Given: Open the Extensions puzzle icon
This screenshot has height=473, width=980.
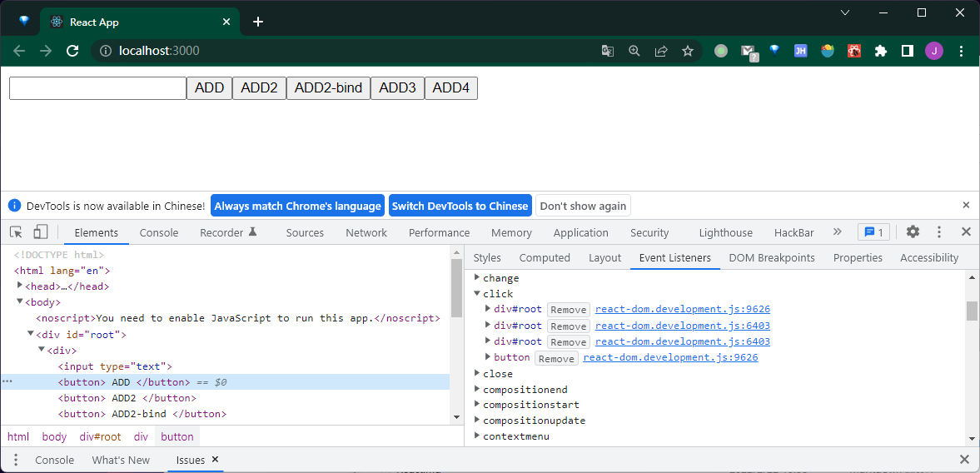Looking at the screenshot, I should tap(881, 52).
